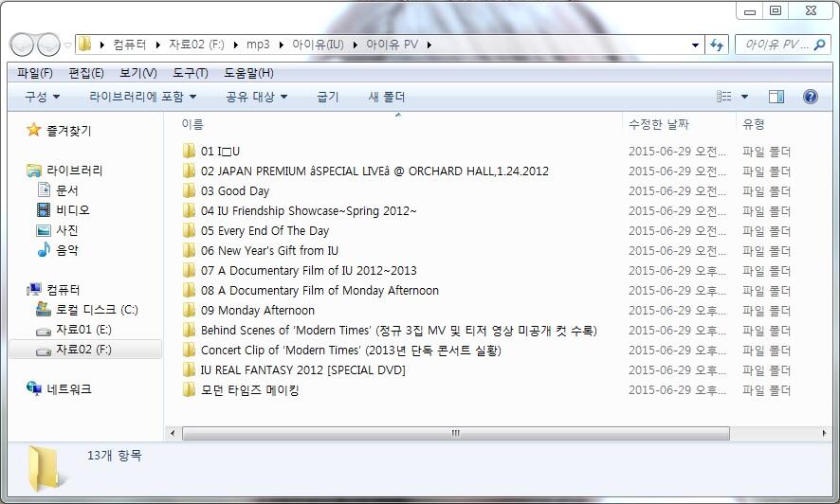
Task: Select mp3 in the address breadcrumb
Action: 258,45
